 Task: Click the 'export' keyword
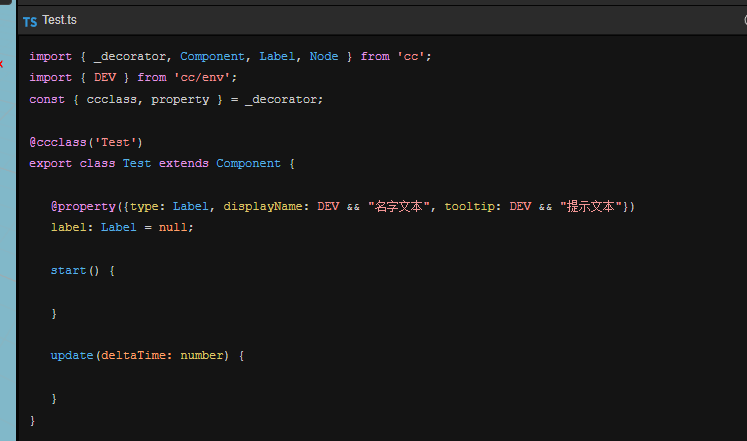[x=50, y=163]
